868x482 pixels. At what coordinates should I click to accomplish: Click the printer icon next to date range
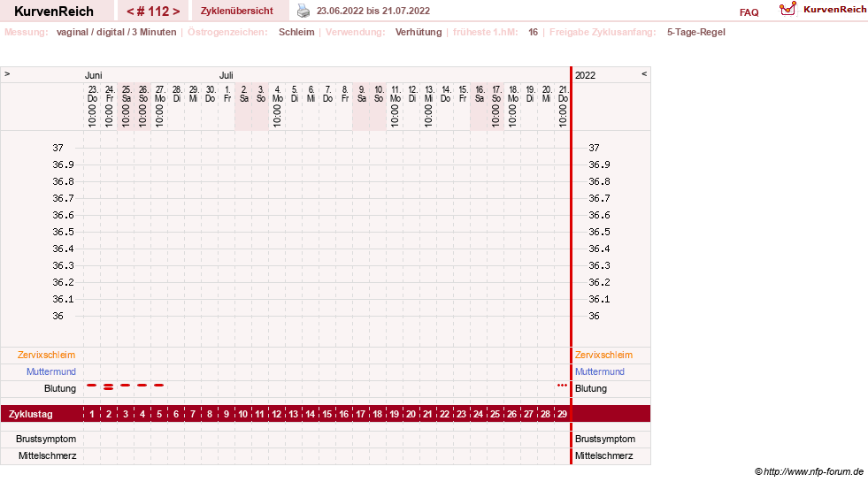303,11
